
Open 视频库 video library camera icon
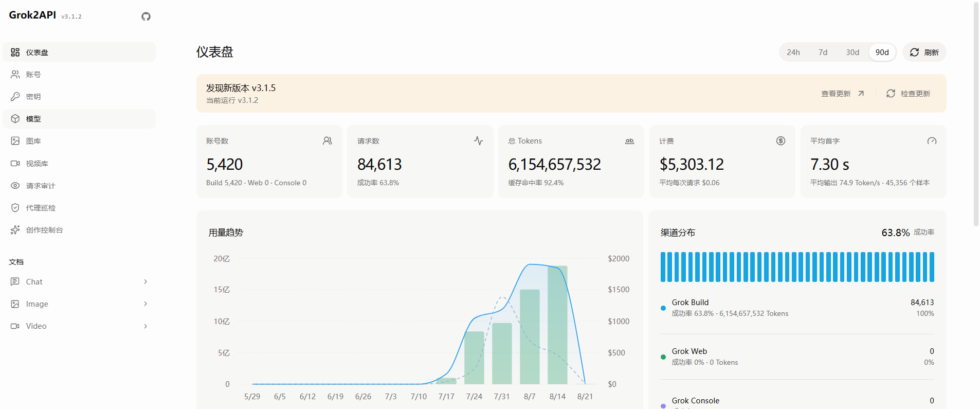(x=15, y=164)
